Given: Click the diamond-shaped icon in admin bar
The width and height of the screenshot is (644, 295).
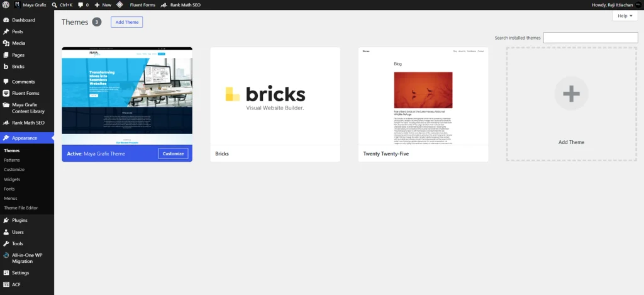Looking at the screenshot, I should click(x=119, y=5).
